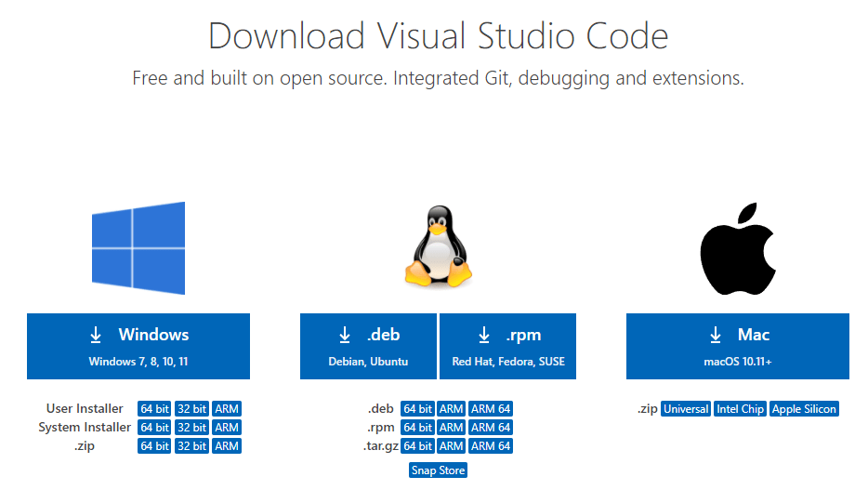This screenshot has height=490, width=868.
Task: Click the Linux '.deb' row label
Action: coord(381,408)
